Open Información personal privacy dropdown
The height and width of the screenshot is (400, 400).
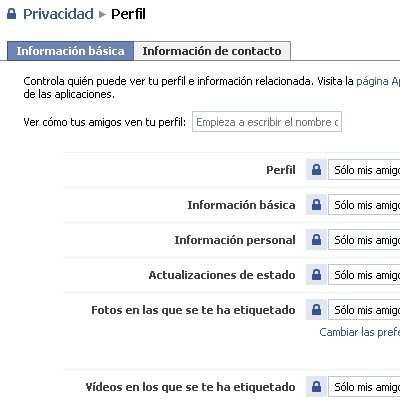coord(364,240)
